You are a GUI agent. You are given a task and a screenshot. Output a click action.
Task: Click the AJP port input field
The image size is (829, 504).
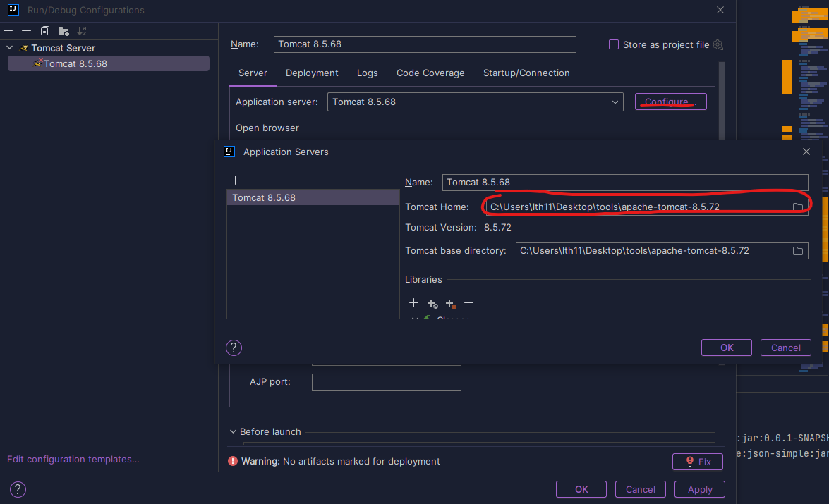click(387, 382)
